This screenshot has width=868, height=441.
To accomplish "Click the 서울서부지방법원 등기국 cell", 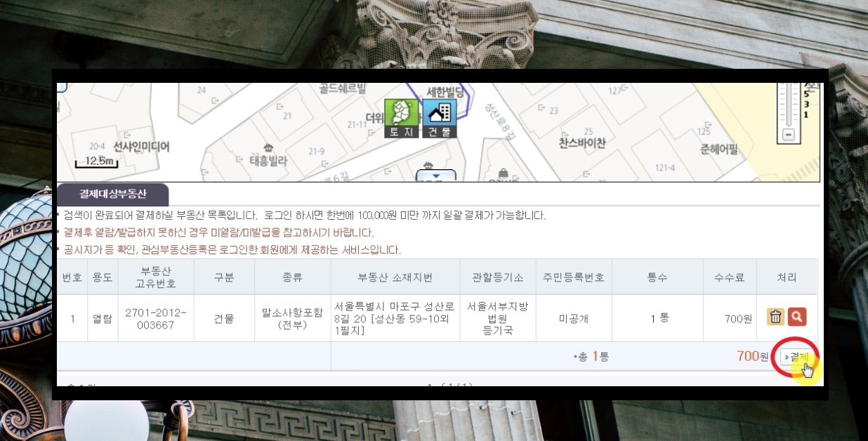I will point(497,318).
